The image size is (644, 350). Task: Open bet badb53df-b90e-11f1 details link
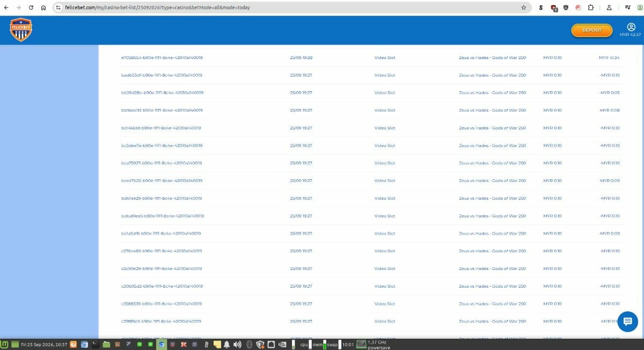coord(162,75)
